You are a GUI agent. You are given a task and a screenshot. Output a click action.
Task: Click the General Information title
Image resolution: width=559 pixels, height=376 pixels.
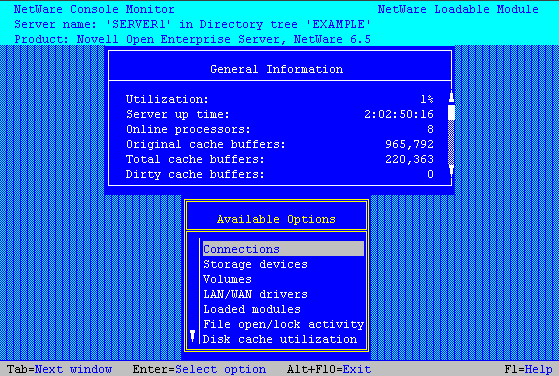277,69
